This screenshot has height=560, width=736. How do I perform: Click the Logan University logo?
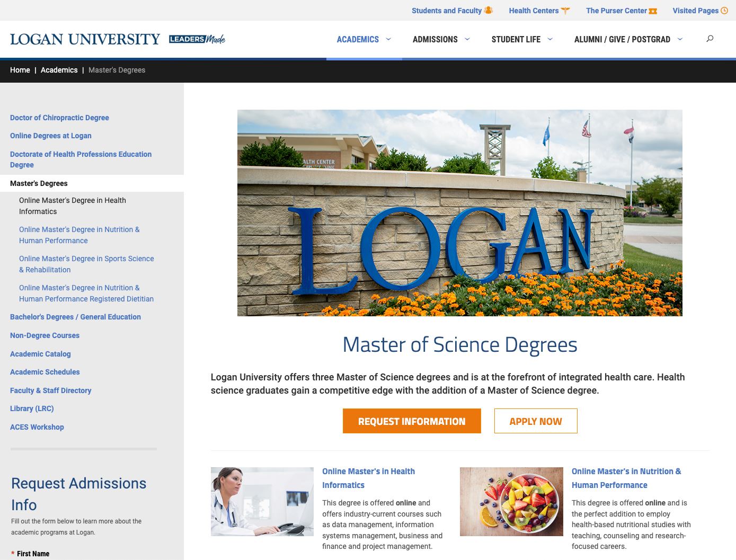pyautogui.click(x=85, y=39)
